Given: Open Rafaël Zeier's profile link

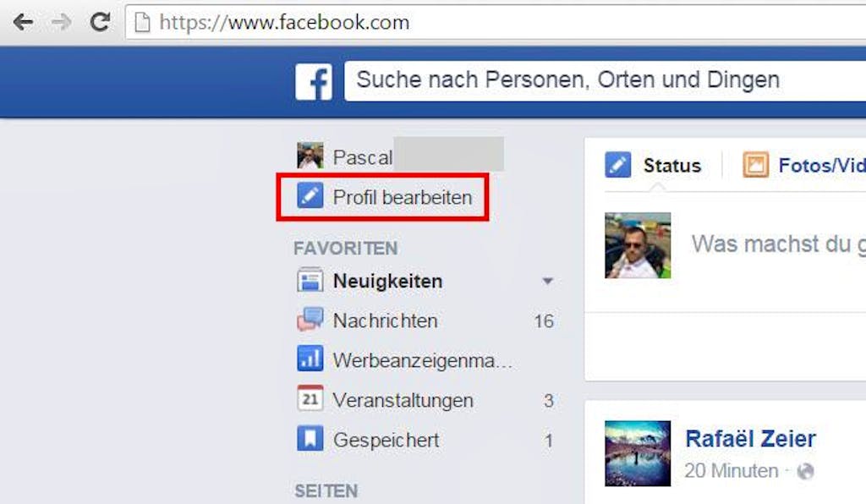Looking at the screenshot, I should (x=750, y=439).
